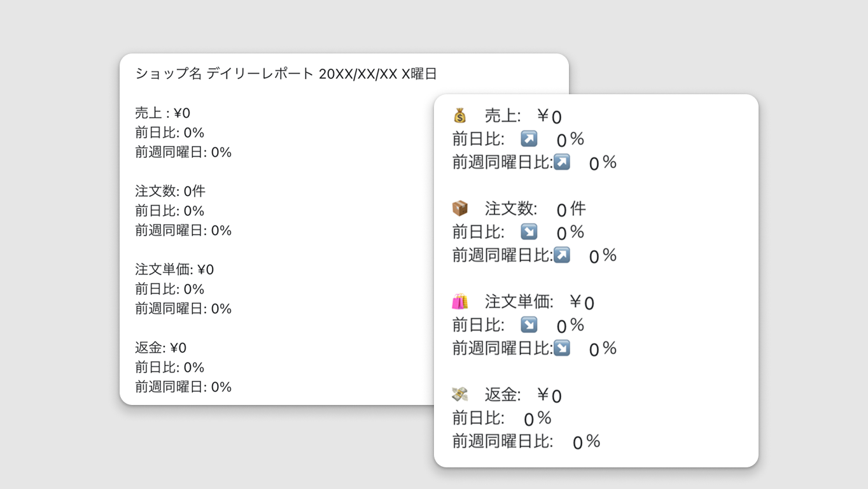This screenshot has width=868, height=489.
Task: Click the down-right arrow on 注文単価 前日比 line
Action: [x=529, y=325]
